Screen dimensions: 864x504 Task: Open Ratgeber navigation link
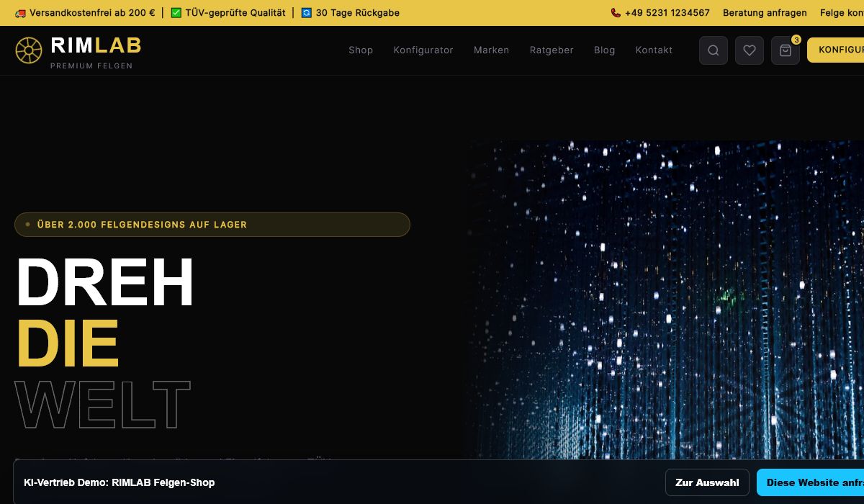coord(552,50)
